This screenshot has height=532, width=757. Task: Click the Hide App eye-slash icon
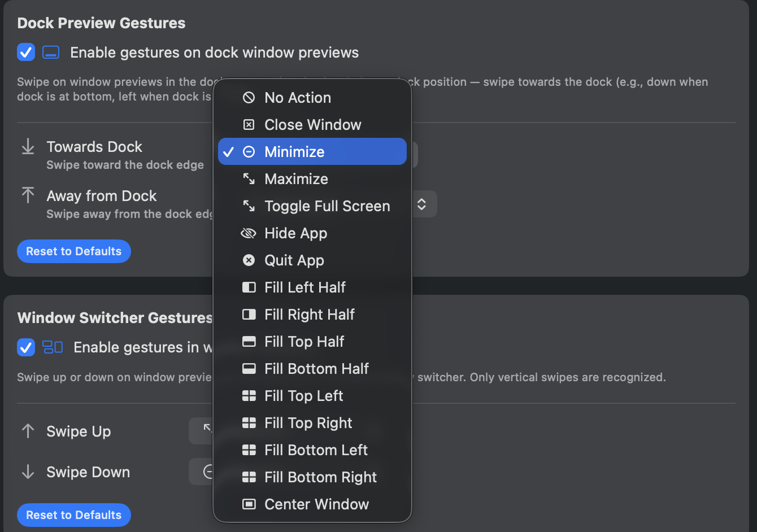click(249, 233)
